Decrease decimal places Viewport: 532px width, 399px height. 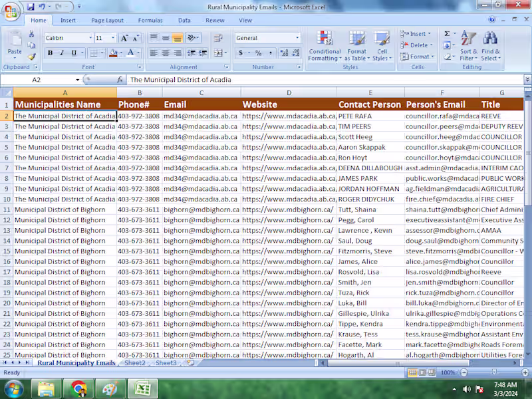click(296, 53)
